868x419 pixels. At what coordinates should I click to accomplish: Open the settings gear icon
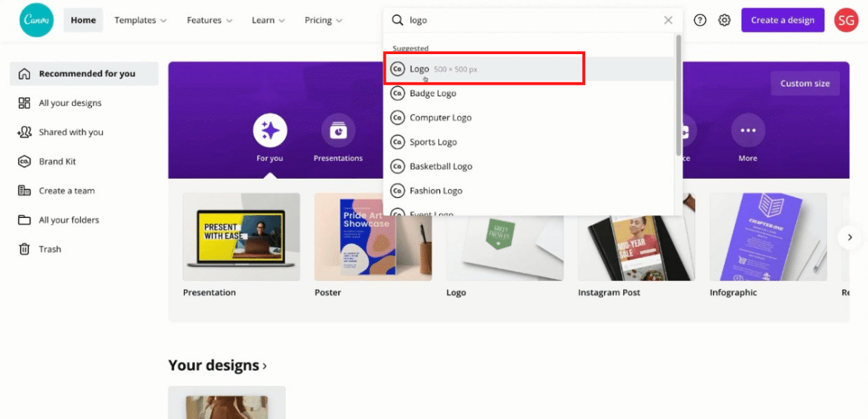point(724,21)
